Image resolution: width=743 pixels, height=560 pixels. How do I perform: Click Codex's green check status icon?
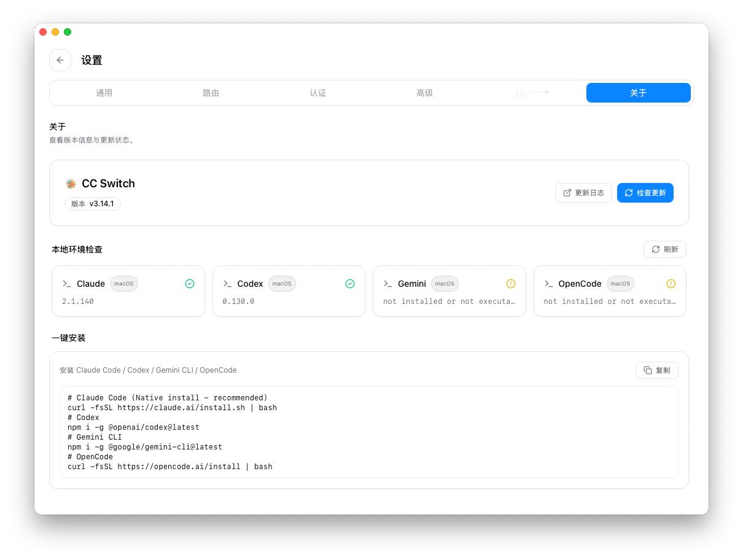coord(350,284)
